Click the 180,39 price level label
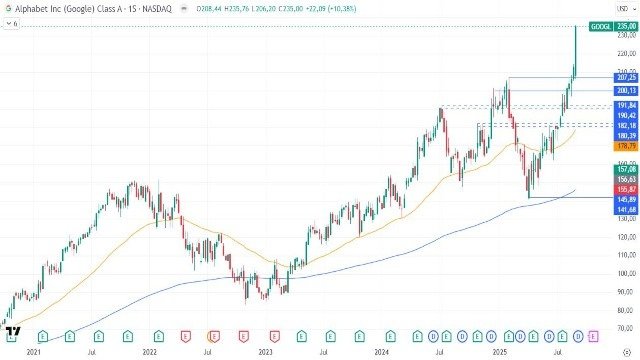 (626, 136)
